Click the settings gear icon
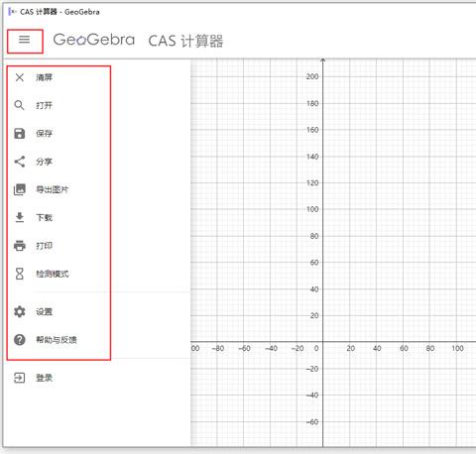The image size is (476, 454). tap(20, 311)
